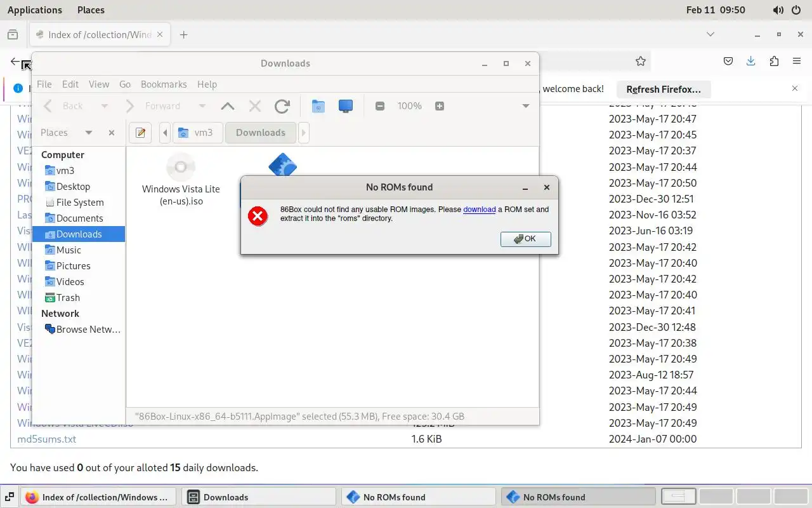812x508 pixels.
Task: Select Desktop in the sidebar
Action: pos(79,186)
